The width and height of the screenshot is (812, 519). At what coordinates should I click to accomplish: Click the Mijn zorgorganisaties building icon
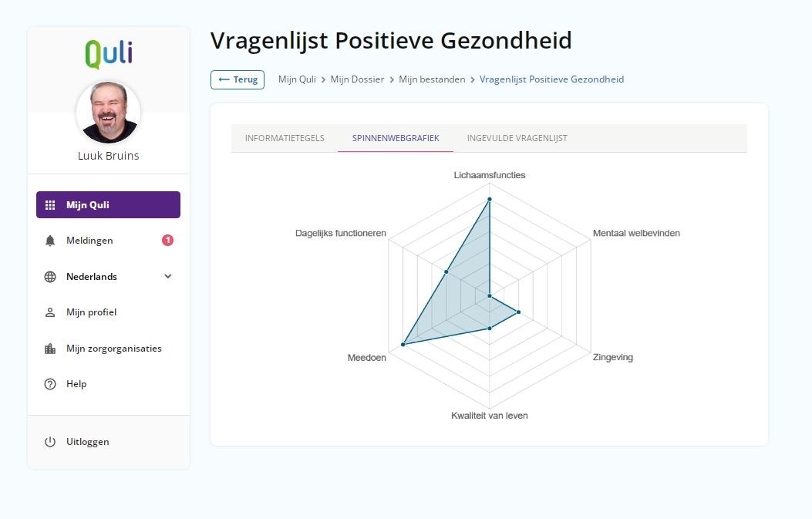click(50, 349)
